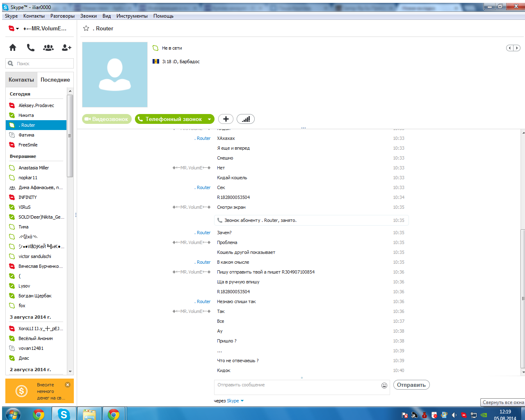Click the network tray icon
Viewport: 525px width, 420px height.
point(474,415)
